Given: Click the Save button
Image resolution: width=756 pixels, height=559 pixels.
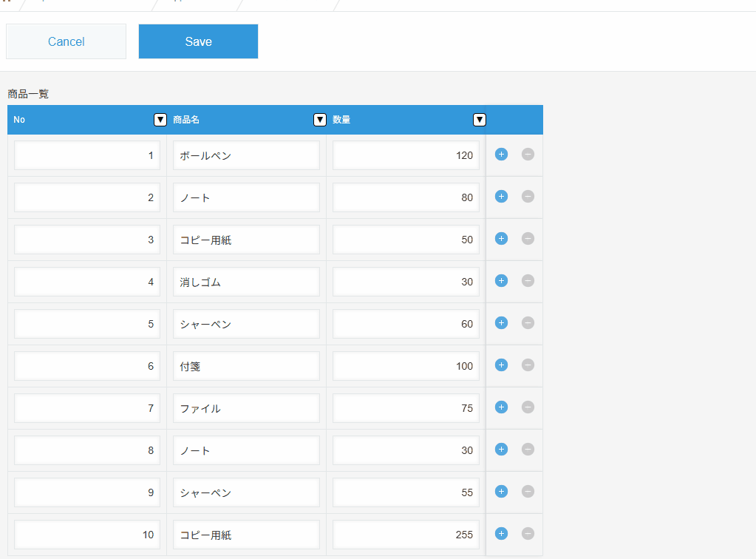Looking at the screenshot, I should (x=198, y=41).
